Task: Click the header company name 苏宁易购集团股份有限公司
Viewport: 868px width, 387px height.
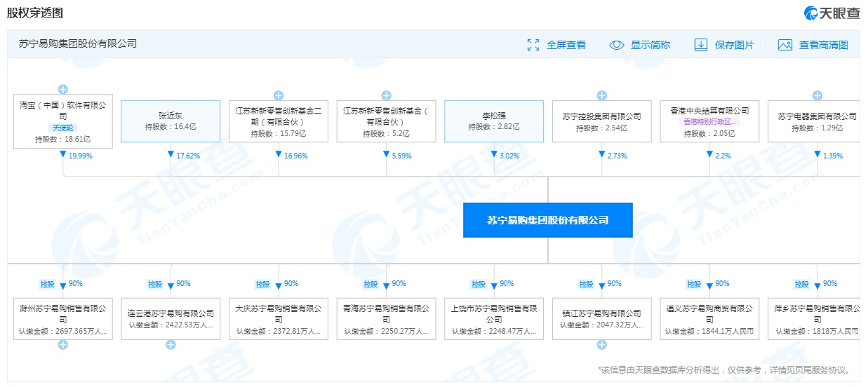Action: click(x=78, y=43)
